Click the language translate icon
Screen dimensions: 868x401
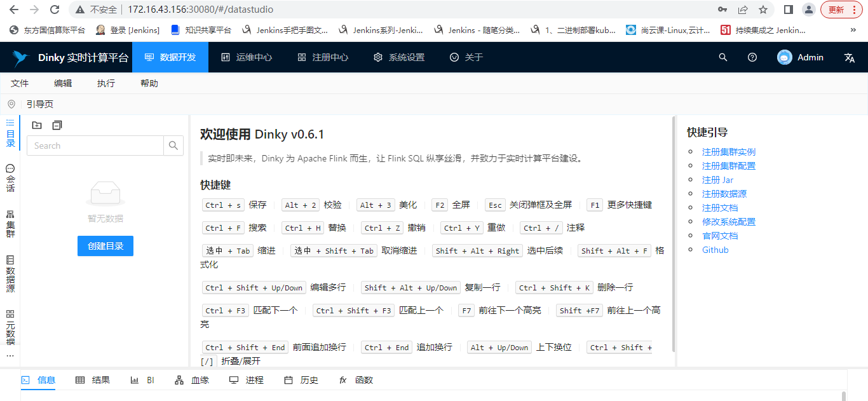pos(850,57)
